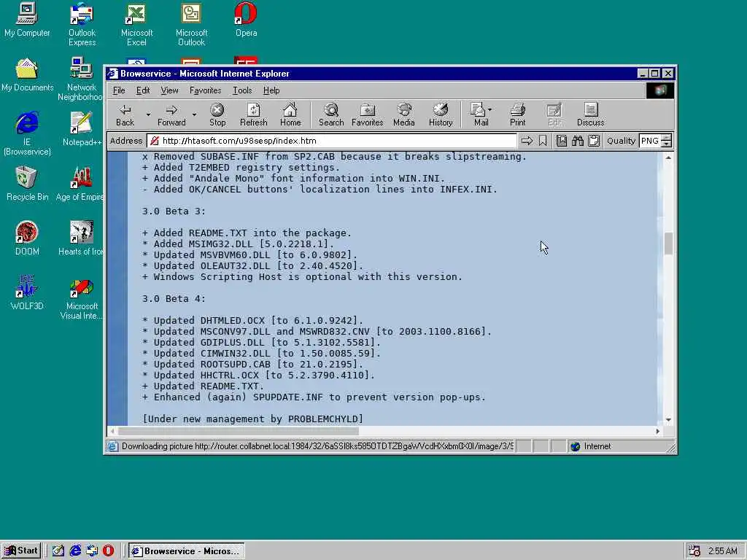
Task: Expand the Mail button dropdown arrow
Action: 489,110
